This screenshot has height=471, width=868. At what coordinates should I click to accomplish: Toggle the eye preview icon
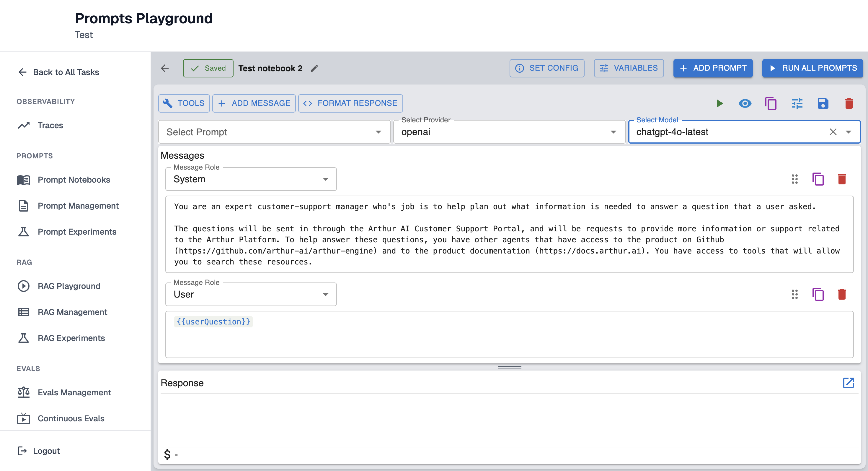[745, 103]
